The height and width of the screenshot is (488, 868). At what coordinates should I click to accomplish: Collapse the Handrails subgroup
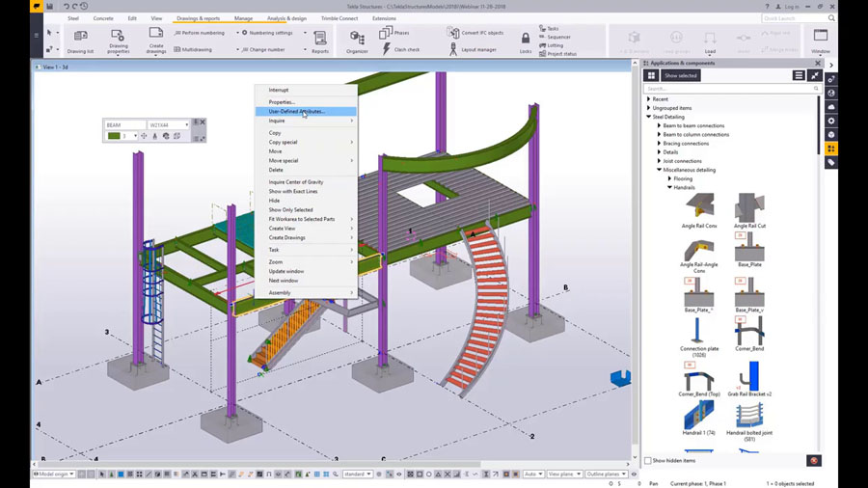pyautogui.click(x=670, y=187)
